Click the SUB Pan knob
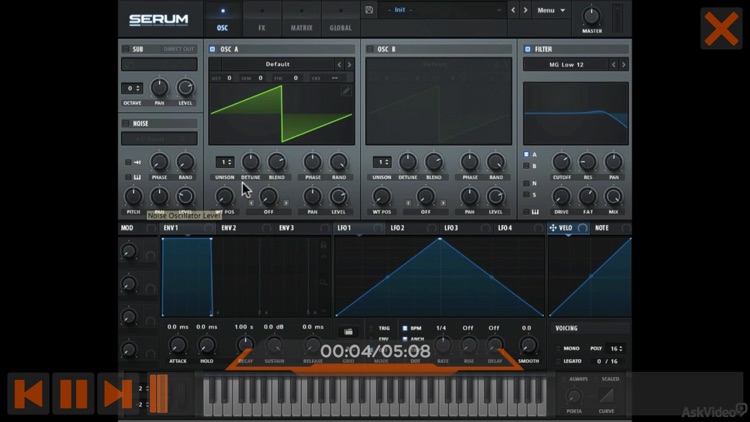 pyautogui.click(x=159, y=88)
